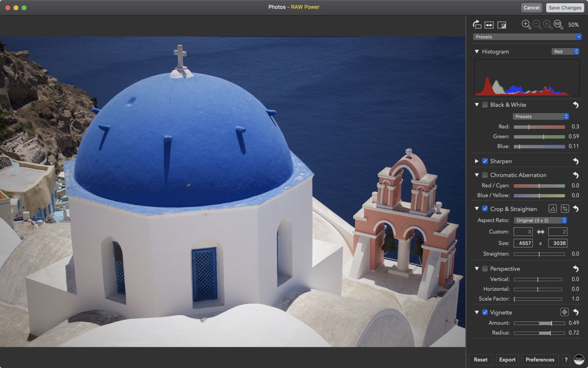Screen dimensions: 588x368
Task: Click the straighten angle tool icon
Action: pos(553,209)
